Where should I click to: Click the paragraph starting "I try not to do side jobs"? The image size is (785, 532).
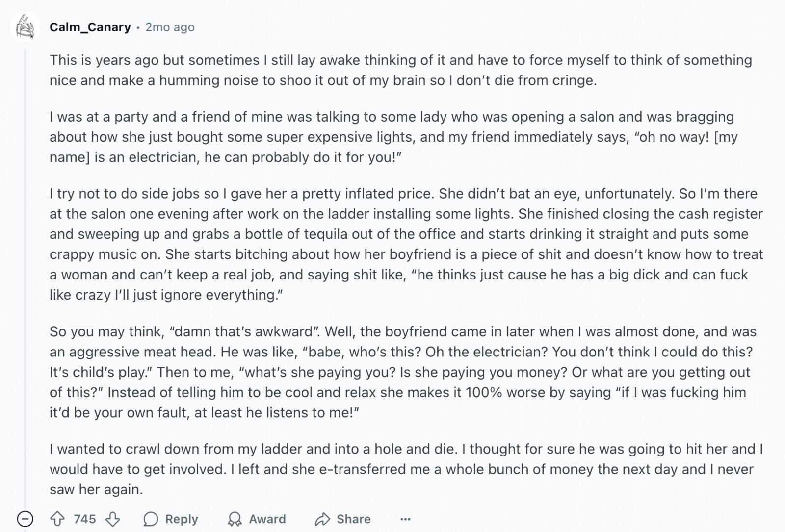[406, 244]
